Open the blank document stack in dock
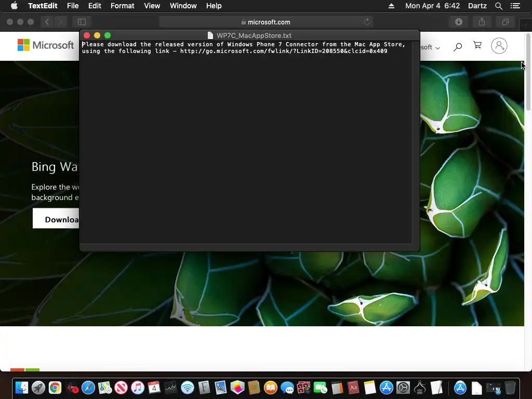This screenshot has height=399, width=532. point(476,388)
